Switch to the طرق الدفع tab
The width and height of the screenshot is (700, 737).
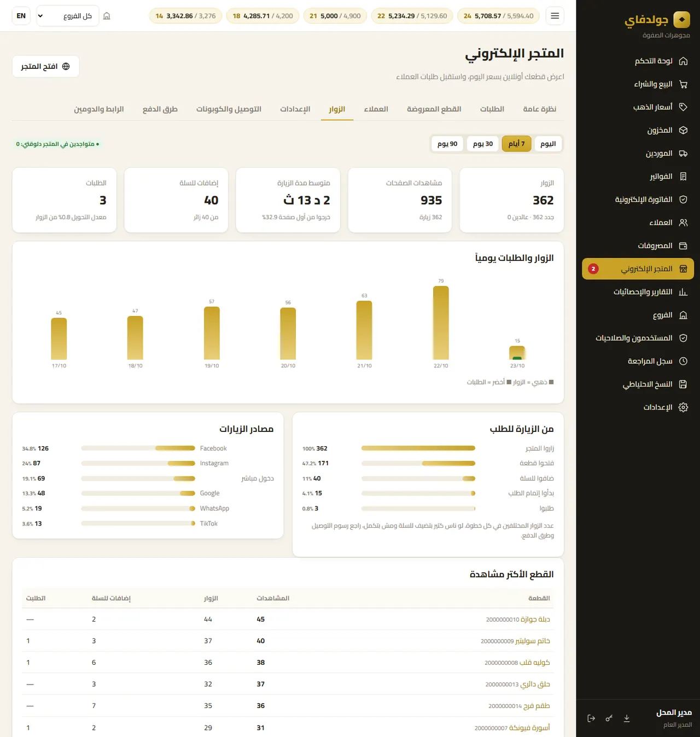(x=160, y=109)
